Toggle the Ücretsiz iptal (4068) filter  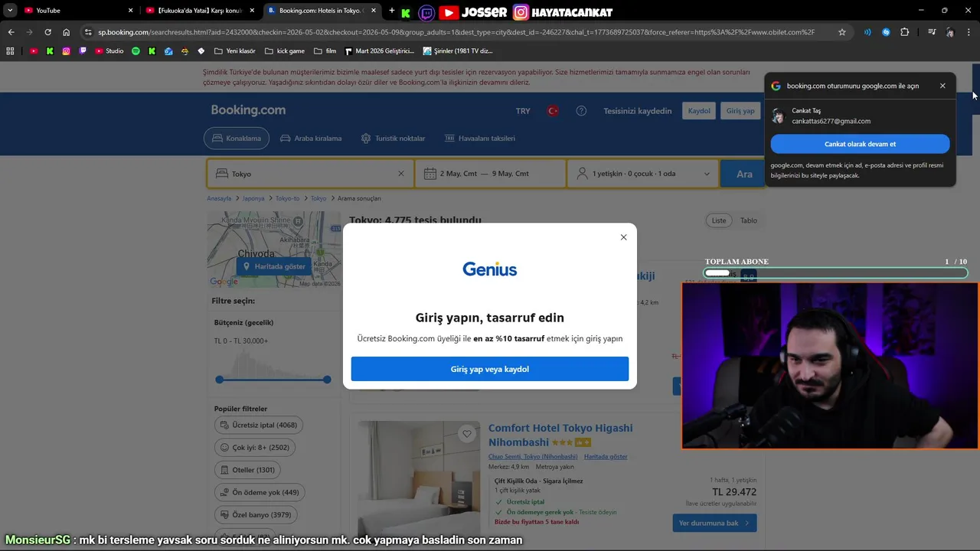[x=259, y=425]
